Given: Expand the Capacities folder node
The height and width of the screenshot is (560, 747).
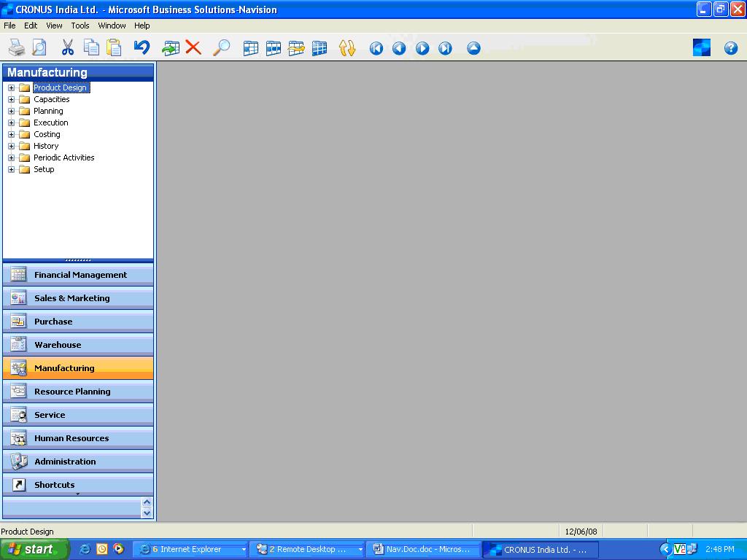Looking at the screenshot, I should 12,99.
